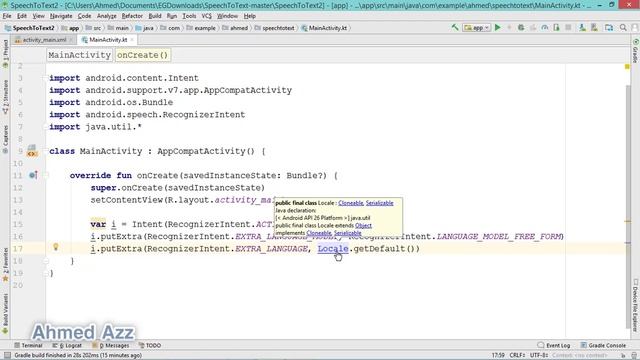Click the 'ahmed' breadcrumb in navigation bar
Viewport: 640px width, 360px height.
(x=235, y=28)
